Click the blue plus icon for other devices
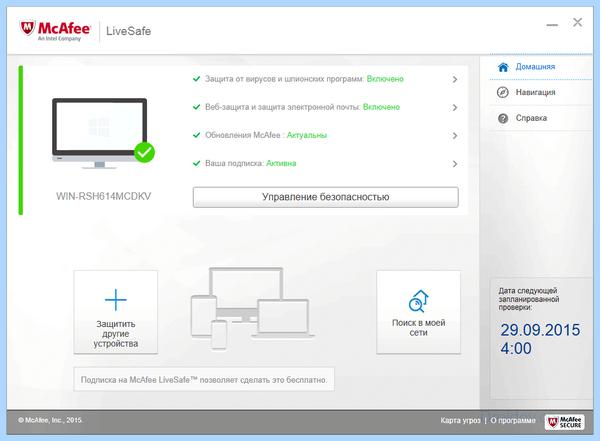The width and height of the screenshot is (600, 441). [x=116, y=300]
